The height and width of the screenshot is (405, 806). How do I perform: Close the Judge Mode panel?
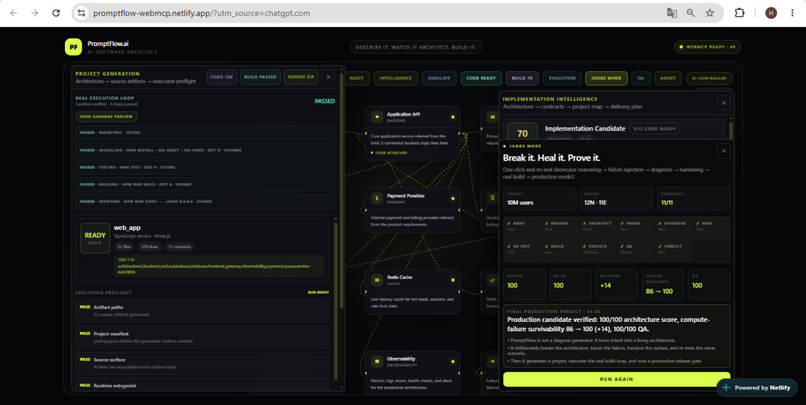click(723, 151)
